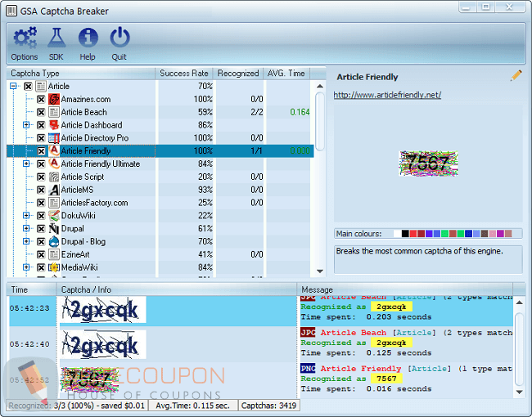
Task: Click the Article category document icon
Action: 41,87
